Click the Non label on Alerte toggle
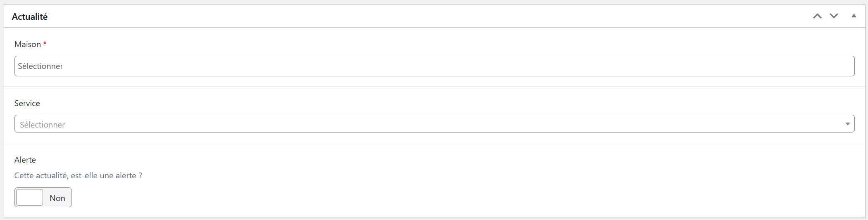Screen dimensions: 868x220 57,198
